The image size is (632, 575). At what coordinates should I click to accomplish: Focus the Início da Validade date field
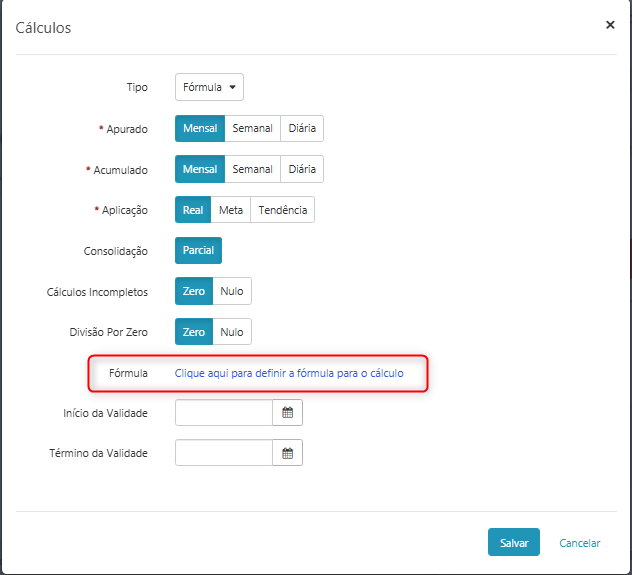coord(224,413)
